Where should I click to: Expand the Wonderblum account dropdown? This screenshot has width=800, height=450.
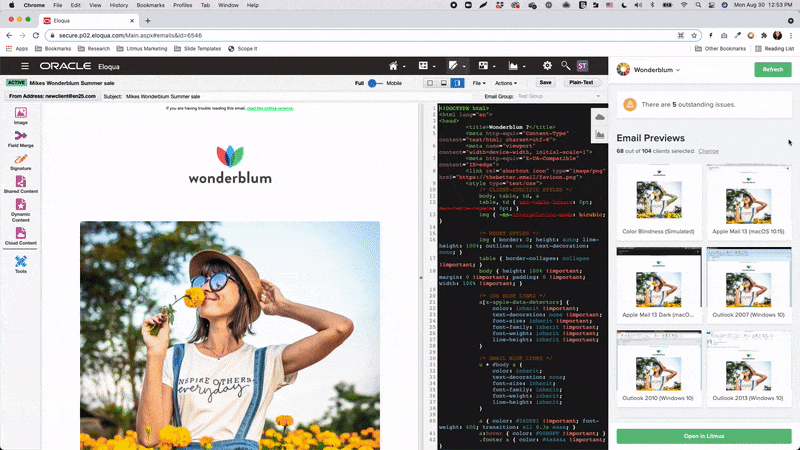tap(678, 70)
